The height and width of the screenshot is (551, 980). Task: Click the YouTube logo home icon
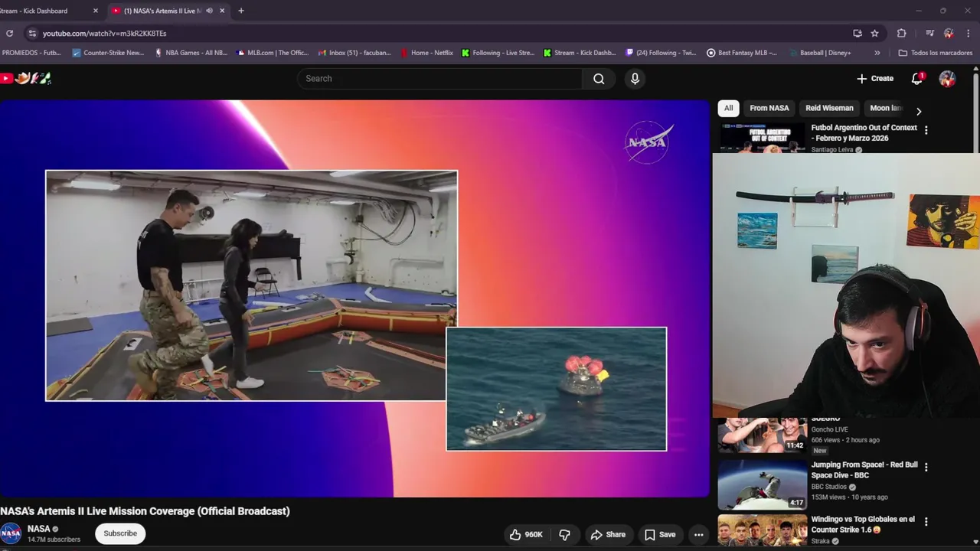coord(6,78)
